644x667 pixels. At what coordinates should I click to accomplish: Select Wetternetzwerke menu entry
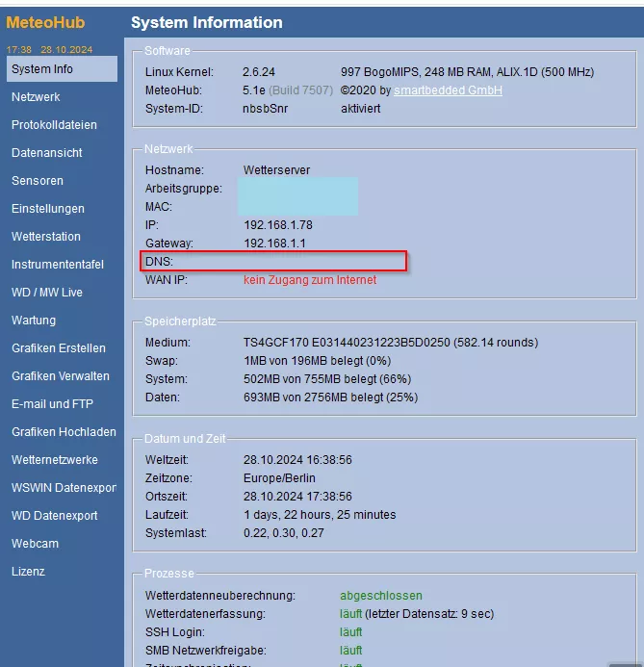tap(55, 460)
